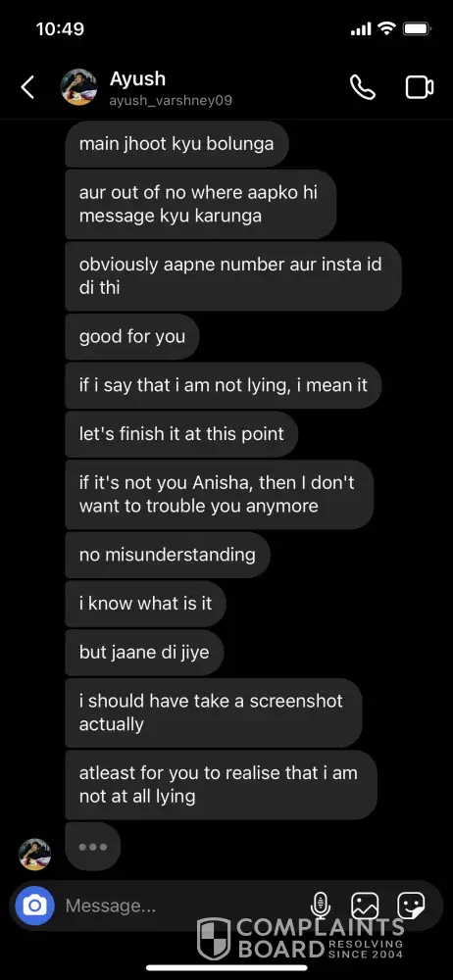The height and width of the screenshot is (980, 453).
Task: Tap the "i know what is it" message
Action: point(146,604)
